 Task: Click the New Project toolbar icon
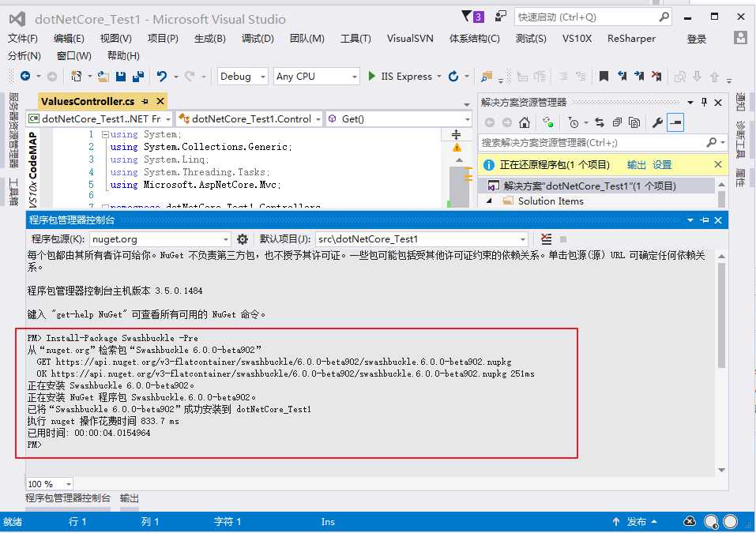point(76,76)
